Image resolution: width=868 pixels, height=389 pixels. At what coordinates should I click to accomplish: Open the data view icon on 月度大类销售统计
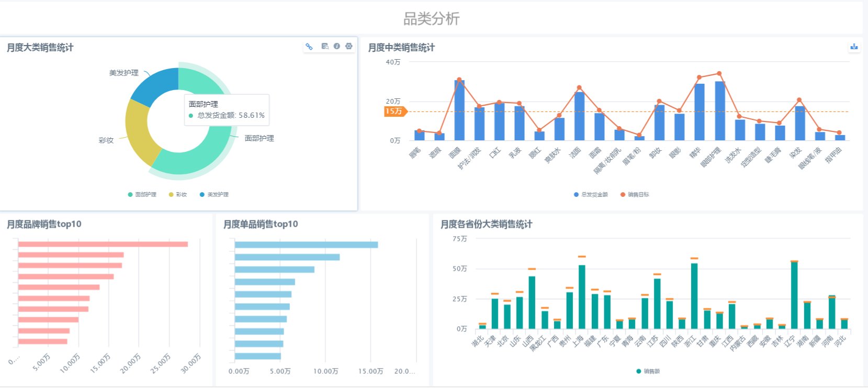coord(325,47)
